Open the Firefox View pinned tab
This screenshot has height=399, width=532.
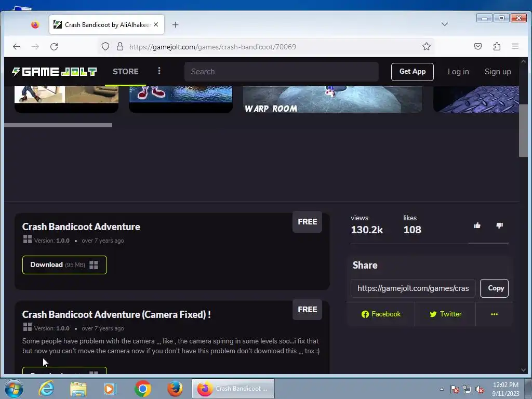click(35, 25)
